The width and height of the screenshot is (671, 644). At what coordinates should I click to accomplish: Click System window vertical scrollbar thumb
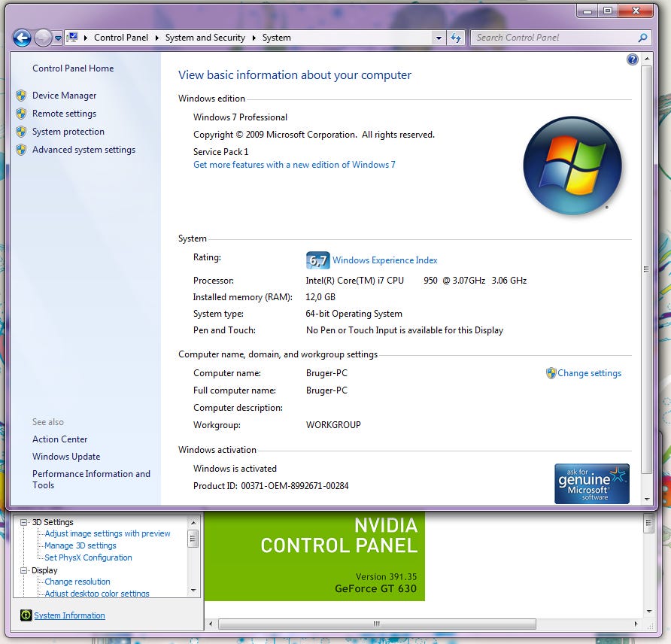[x=647, y=269]
